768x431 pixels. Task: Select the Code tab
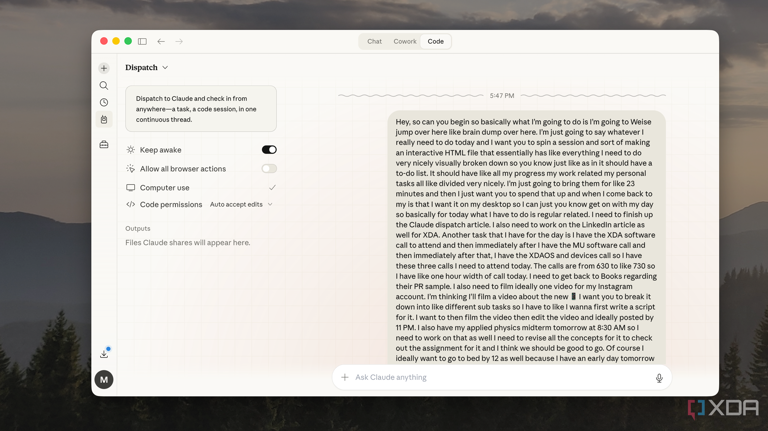point(435,42)
